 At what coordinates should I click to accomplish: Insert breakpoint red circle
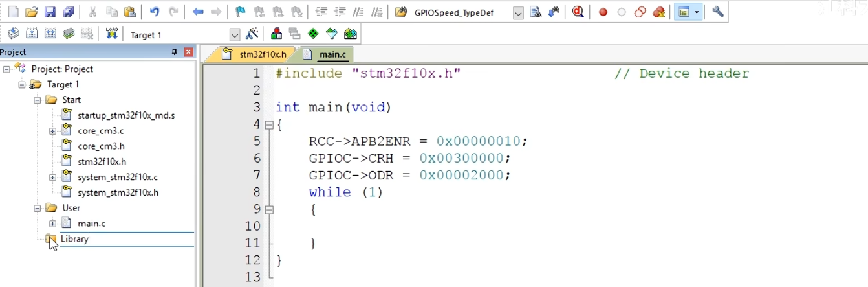point(603,12)
